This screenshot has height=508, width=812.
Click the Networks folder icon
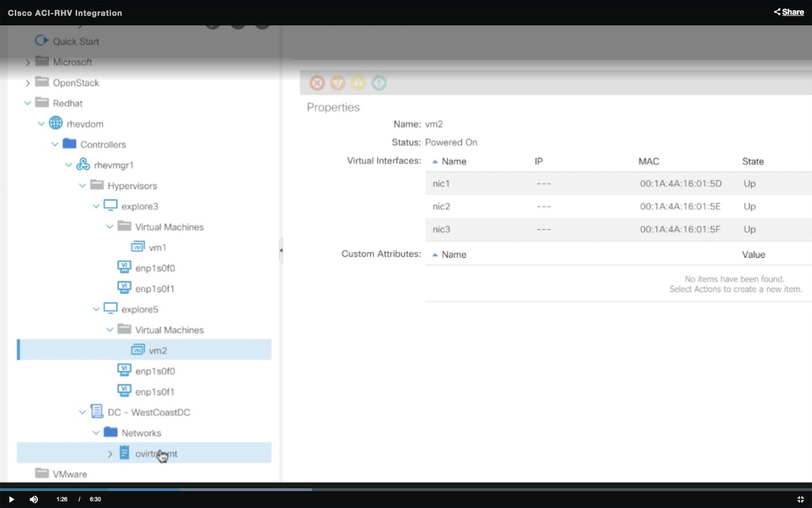pyautogui.click(x=110, y=432)
